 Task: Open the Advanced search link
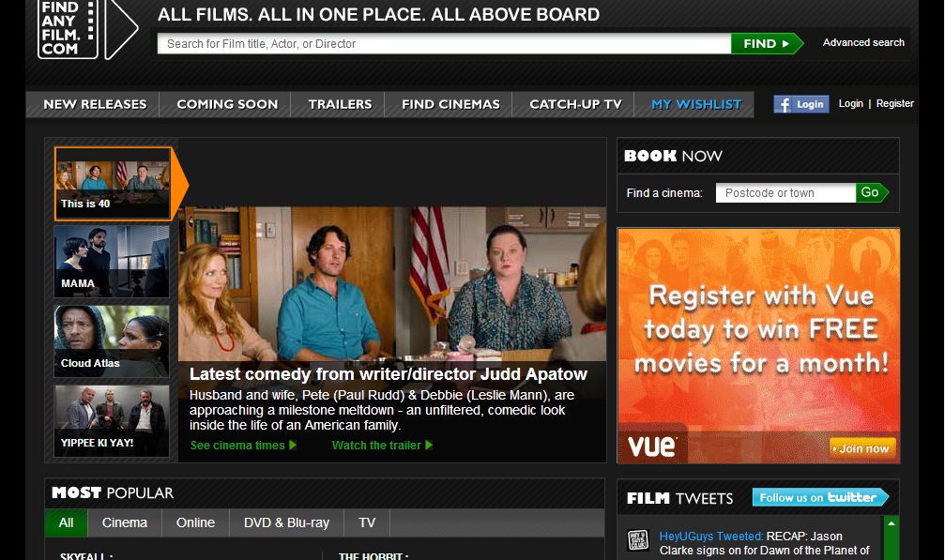pyautogui.click(x=863, y=42)
